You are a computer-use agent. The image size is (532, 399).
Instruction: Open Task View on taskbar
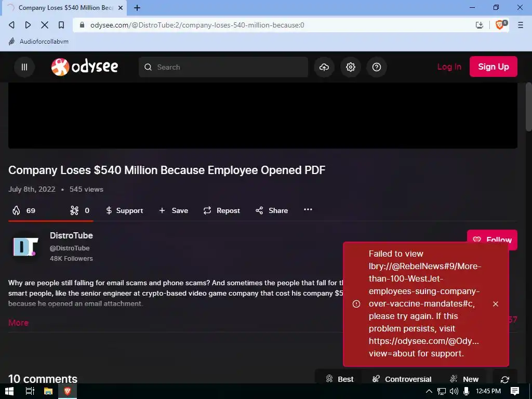[x=30, y=391]
